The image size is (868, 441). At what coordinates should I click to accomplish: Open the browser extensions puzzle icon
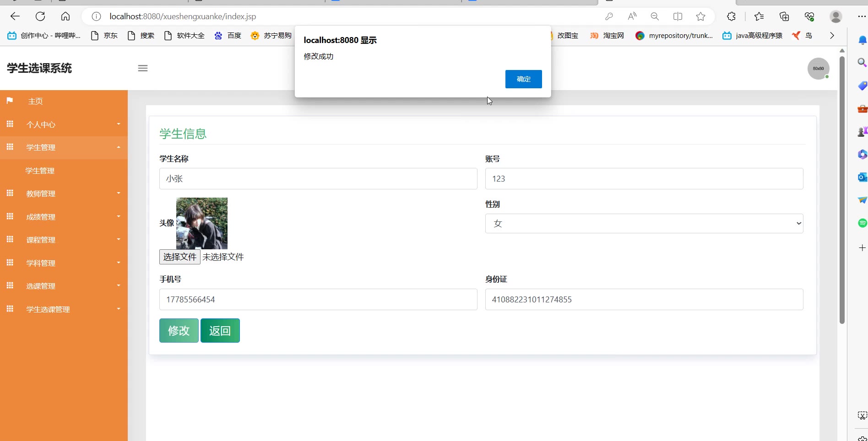[731, 16]
